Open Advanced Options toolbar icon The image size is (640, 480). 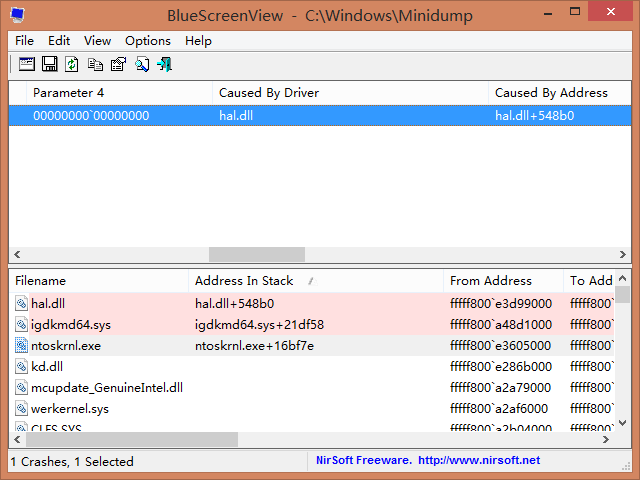pyautogui.click(x=27, y=64)
